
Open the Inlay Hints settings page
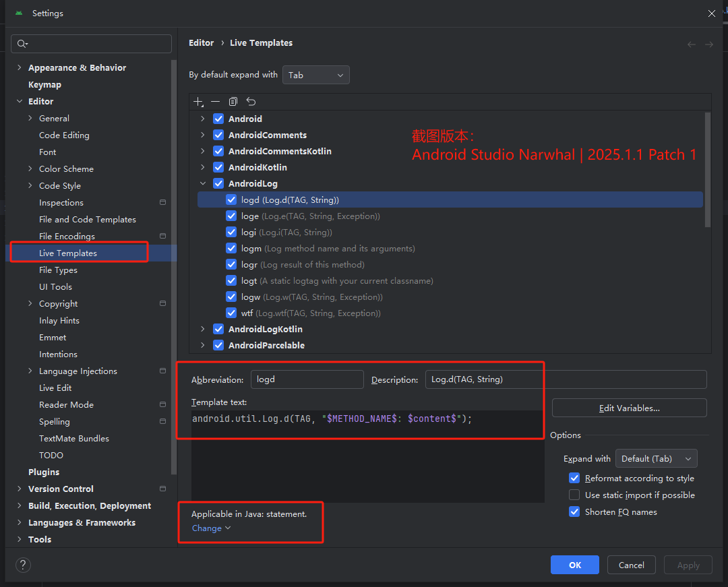pos(59,321)
